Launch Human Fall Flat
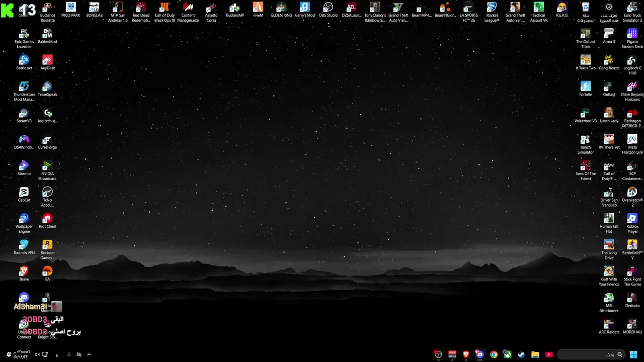644x362 pixels. [x=609, y=223]
